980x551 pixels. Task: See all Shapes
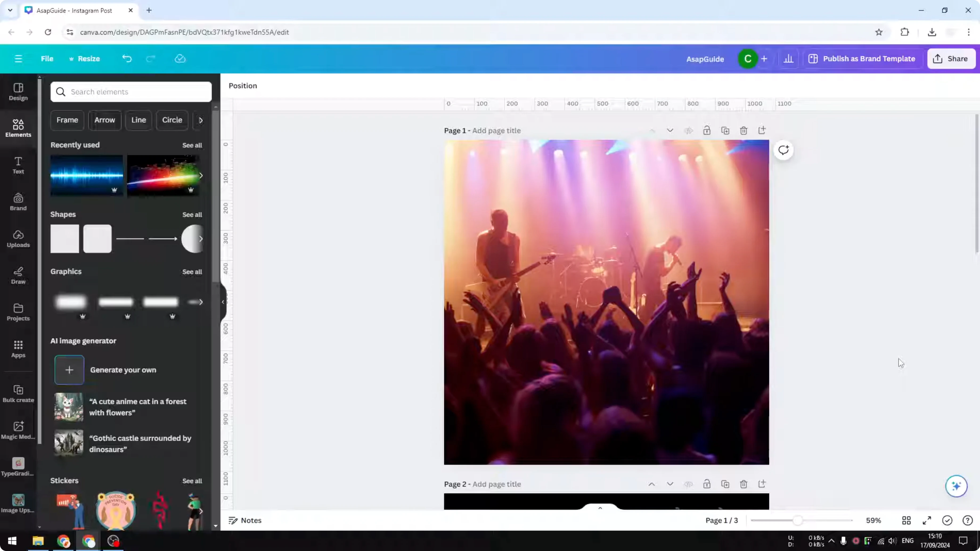[192, 215]
